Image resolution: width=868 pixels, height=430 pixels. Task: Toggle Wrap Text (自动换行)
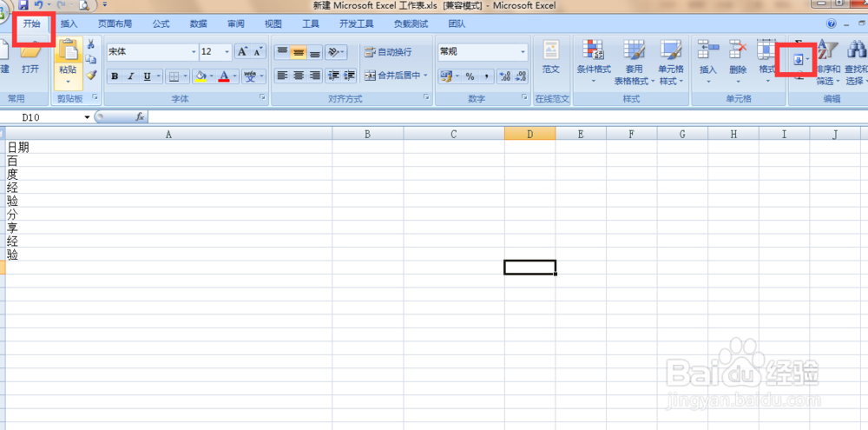(x=388, y=52)
